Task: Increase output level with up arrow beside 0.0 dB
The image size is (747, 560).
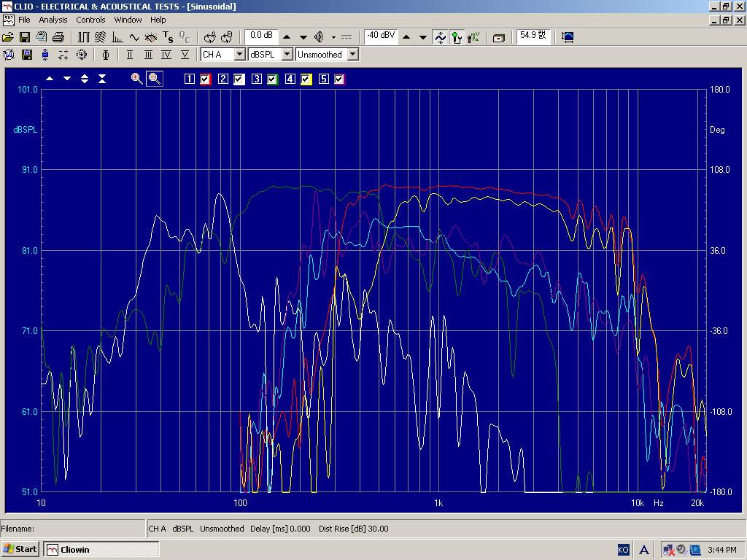Action: 287,37
